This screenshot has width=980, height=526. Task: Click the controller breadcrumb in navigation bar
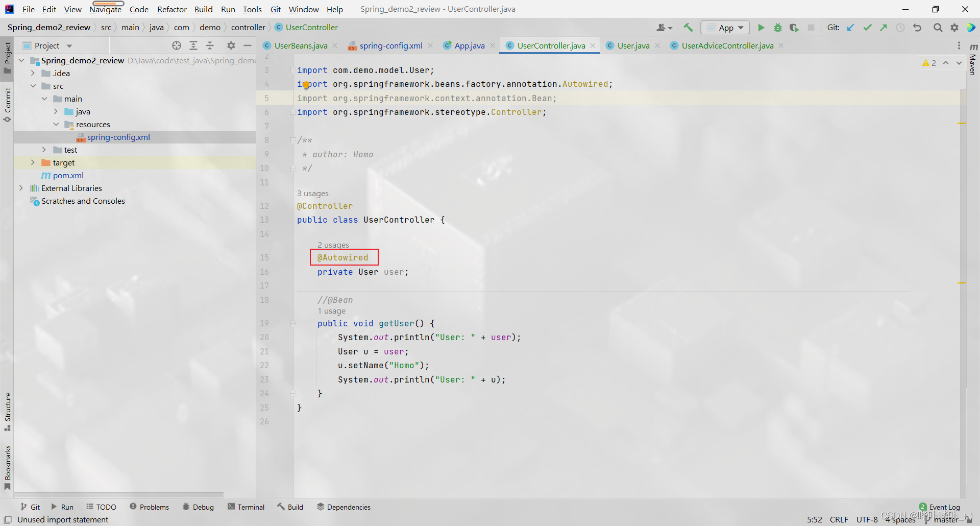tap(248, 27)
